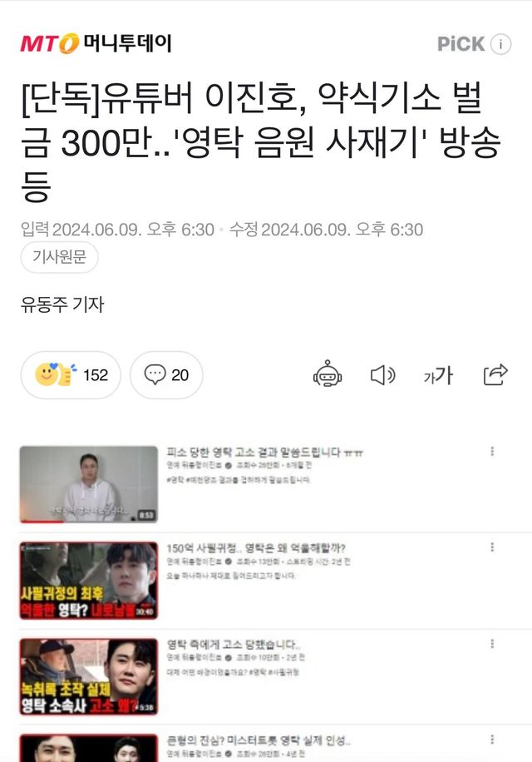Select first video thumbnail with white hoodie
The image size is (532, 762).
tap(89, 484)
